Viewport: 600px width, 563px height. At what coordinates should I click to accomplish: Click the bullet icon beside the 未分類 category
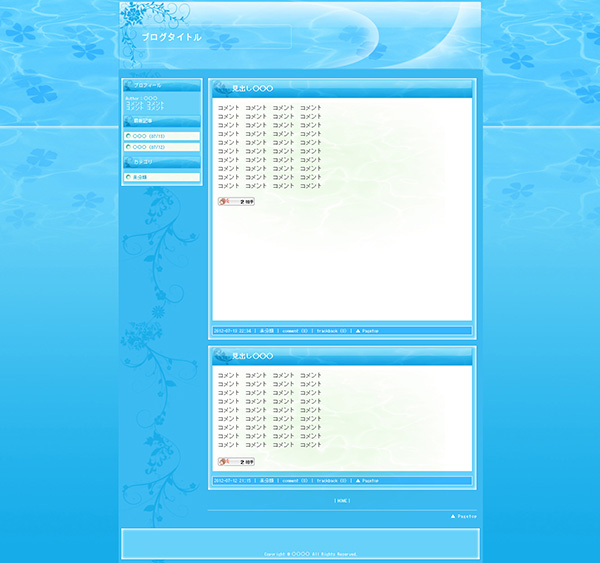128,177
